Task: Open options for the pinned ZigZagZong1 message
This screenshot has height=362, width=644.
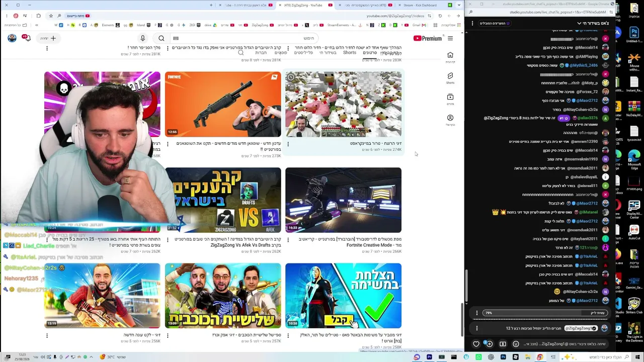Action: pyautogui.click(x=477, y=328)
